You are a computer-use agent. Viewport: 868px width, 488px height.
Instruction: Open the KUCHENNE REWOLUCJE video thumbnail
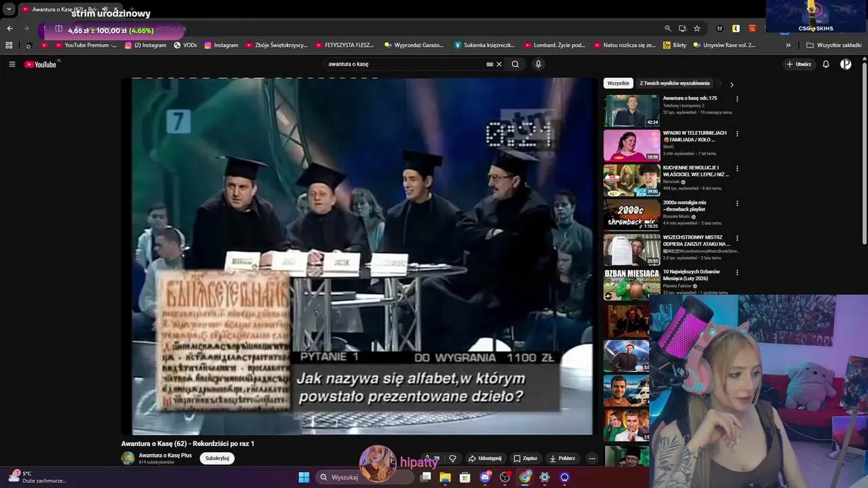point(631,180)
